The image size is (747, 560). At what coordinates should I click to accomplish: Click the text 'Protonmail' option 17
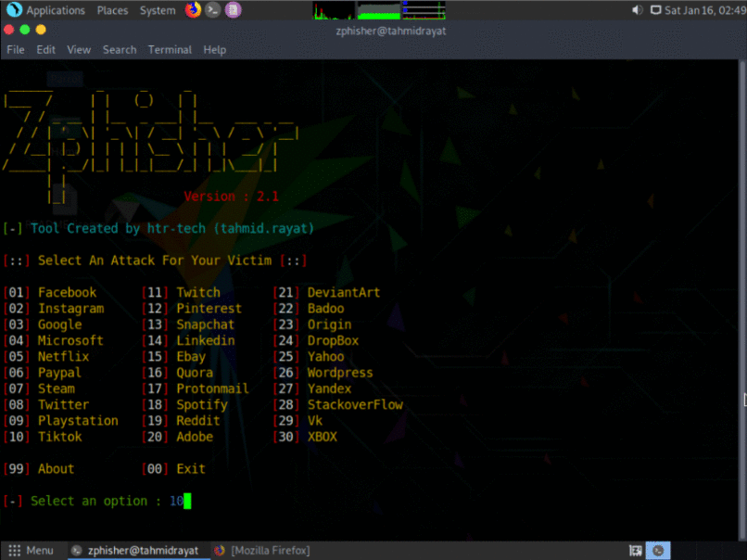[212, 388]
